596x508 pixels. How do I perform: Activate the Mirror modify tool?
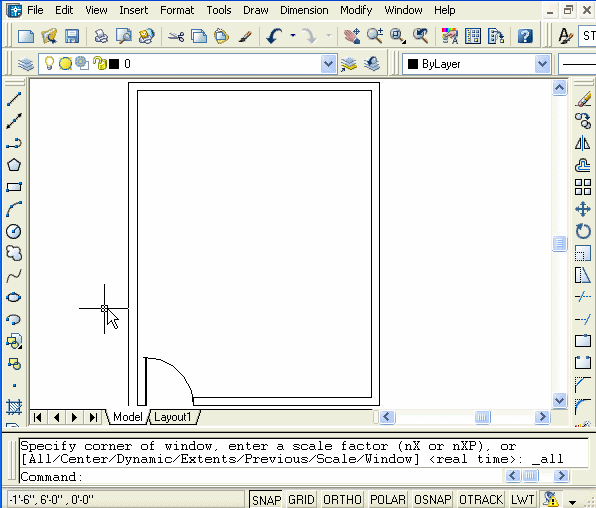point(582,143)
